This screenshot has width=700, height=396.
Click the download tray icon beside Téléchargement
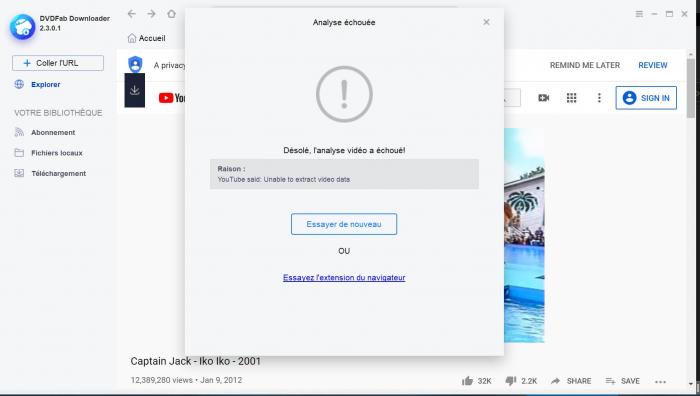pos(19,173)
